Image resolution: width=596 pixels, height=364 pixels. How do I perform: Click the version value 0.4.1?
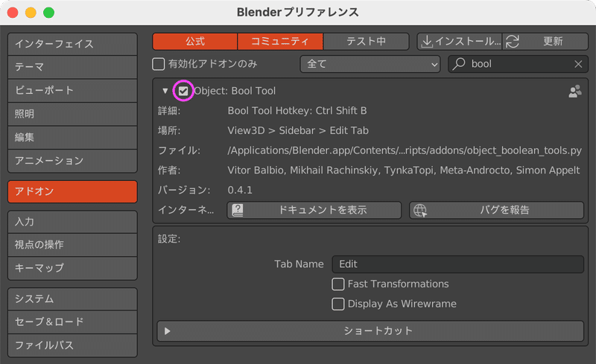(x=240, y=190)
